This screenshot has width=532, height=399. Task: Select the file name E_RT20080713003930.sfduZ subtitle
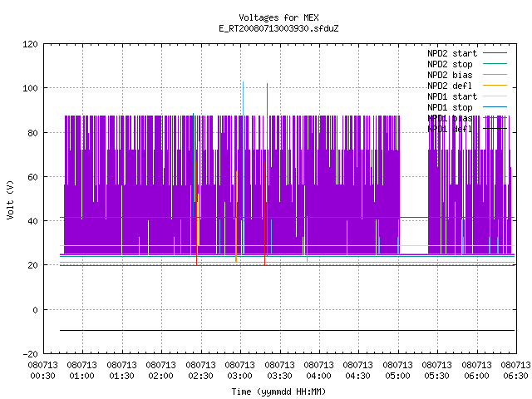tap(278, 28)
